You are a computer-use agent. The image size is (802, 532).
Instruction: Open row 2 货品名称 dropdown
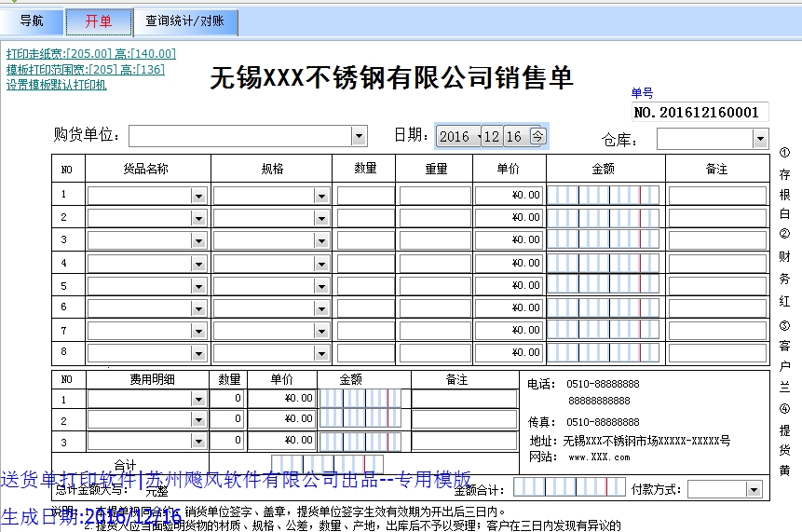click(x=198, y=218)
